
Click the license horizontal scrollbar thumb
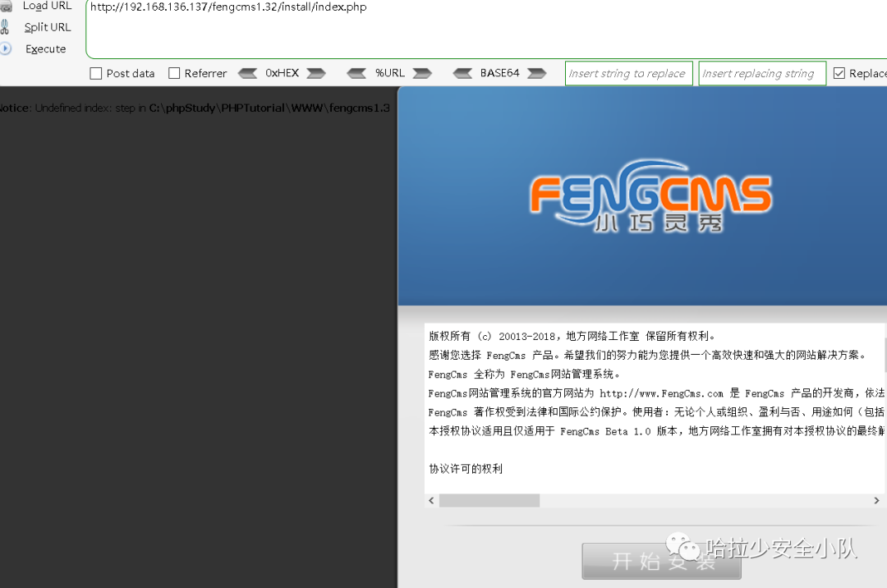coord(489,500)
